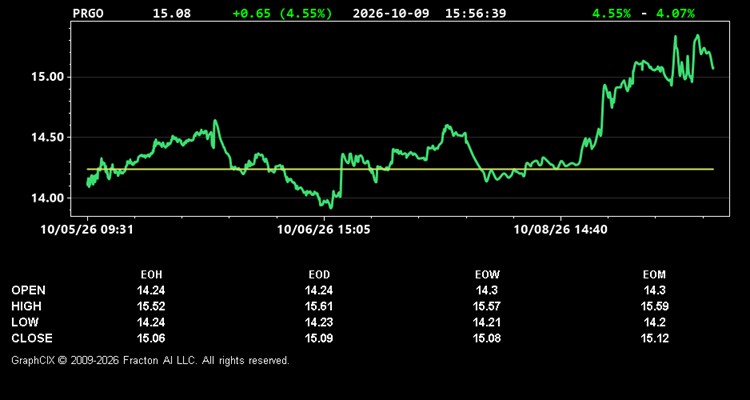Click the EOH close value 15.06

(151, 338)
